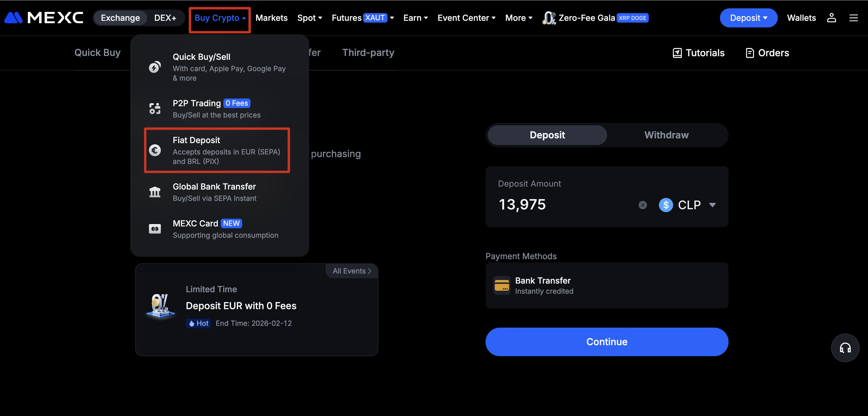Open the user profile icon
Screen dimensions: 868x416
pyautogui.click(x=831, y=18)
